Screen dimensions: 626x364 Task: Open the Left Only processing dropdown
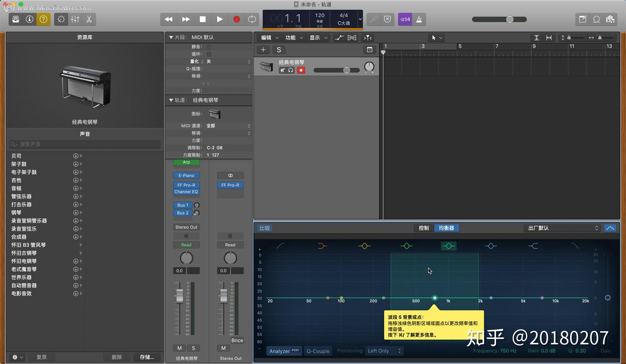pos(384,351)
